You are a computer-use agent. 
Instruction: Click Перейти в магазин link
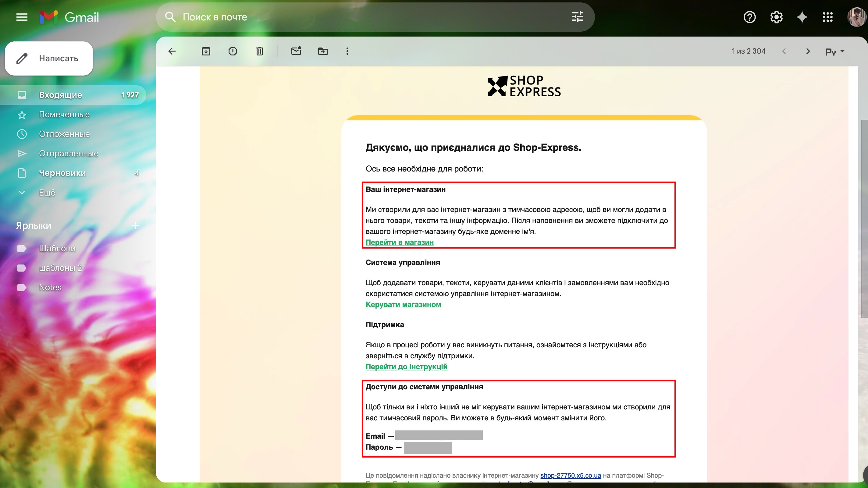pos(400,242)
